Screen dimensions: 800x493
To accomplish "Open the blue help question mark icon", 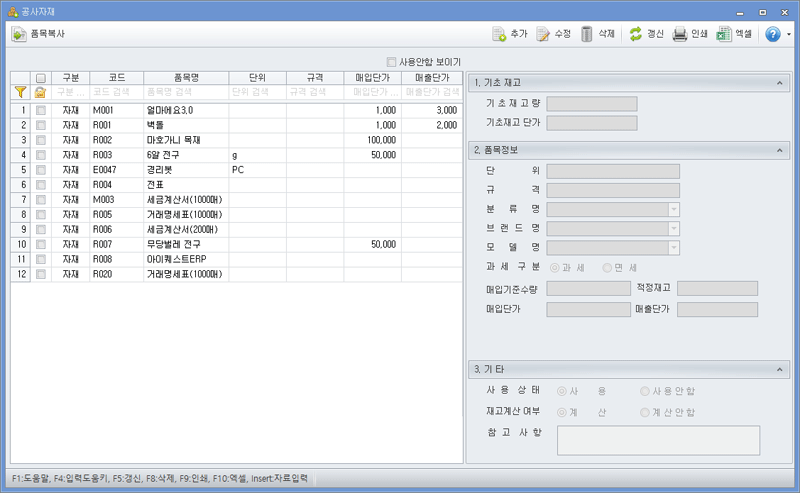I will click(x=772, y=34).
